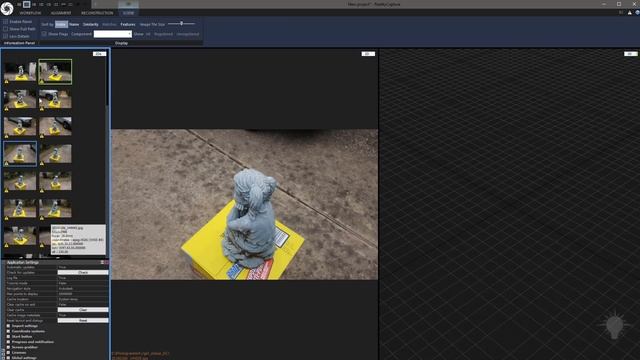Click the Clear cache on exit value
640x360 pixels.
click(83, 304)
